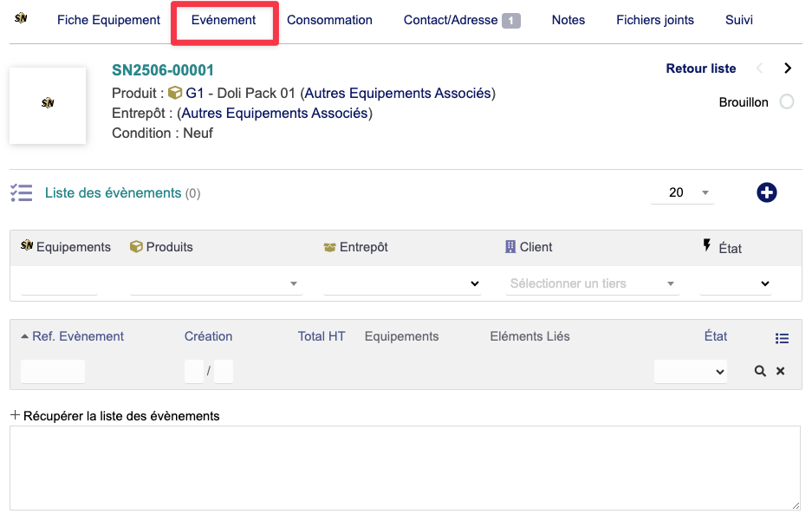Open the Produits filter dropdown
Viewport: 812px width, 527px height.
(x=217, y=283)
